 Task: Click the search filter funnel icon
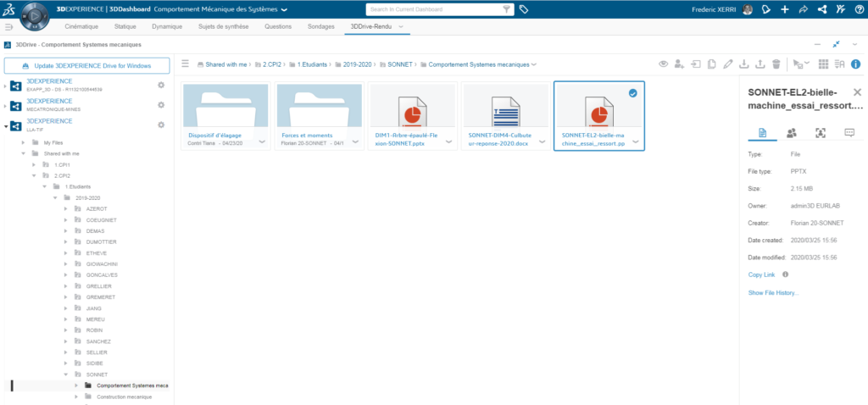(x=506, y=9)
